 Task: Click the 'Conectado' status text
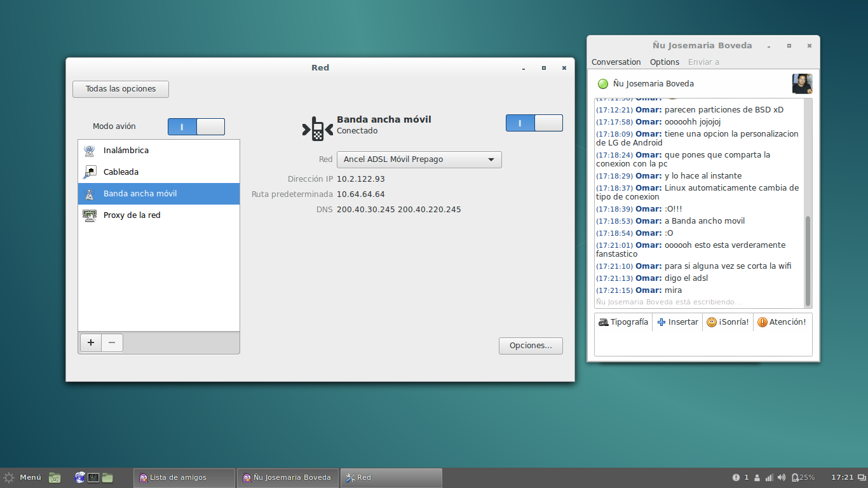357,131
